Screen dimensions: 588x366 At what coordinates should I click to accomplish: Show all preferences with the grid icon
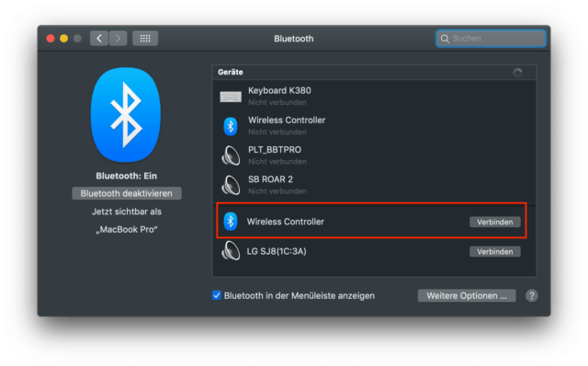coord(145,39)
